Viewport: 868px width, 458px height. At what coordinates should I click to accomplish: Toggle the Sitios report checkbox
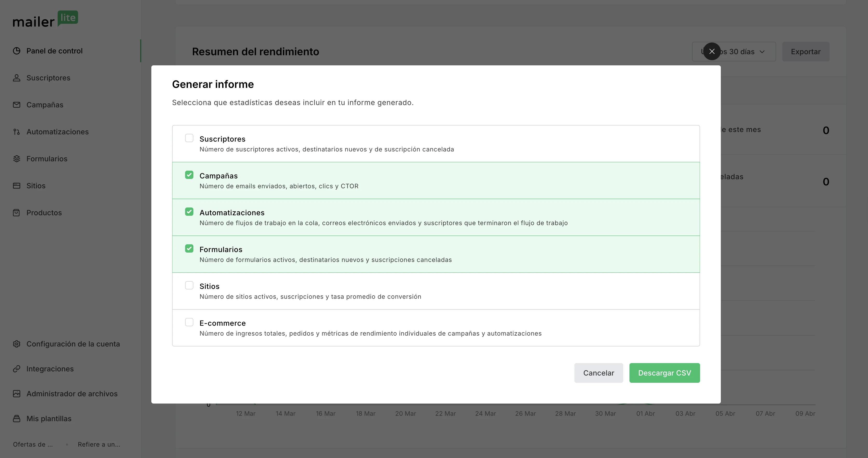189,286
